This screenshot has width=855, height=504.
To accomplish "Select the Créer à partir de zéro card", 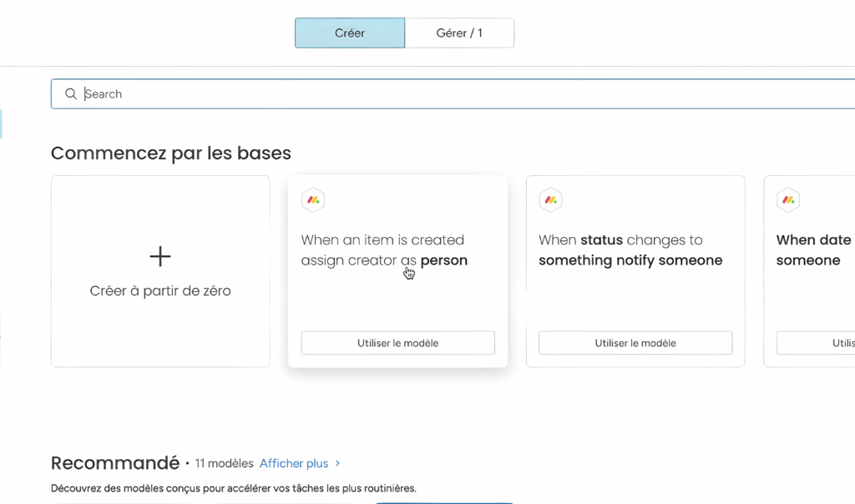I will (x=160, y=271).
